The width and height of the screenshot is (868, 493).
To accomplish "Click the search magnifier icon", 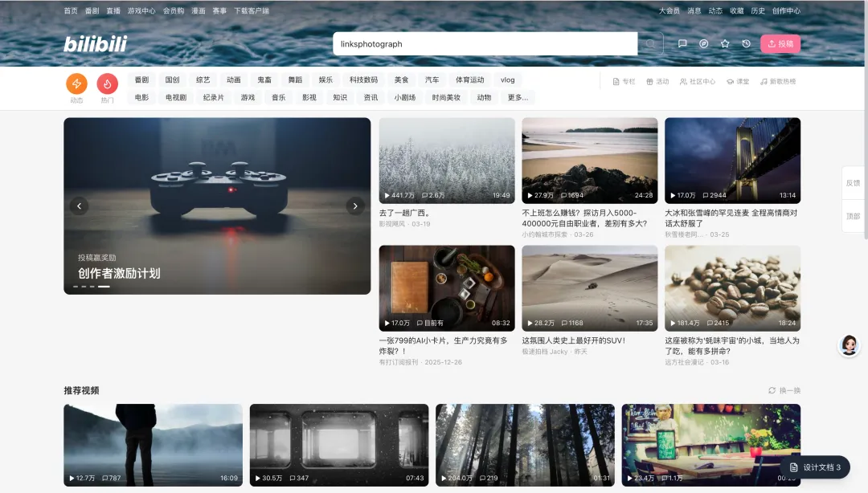I will click(x=651, y=44).
